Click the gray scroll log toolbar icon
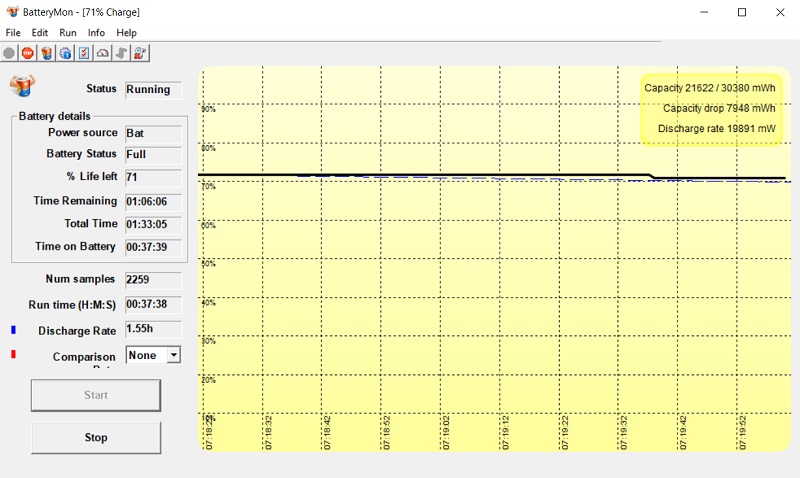 (x=121, y=53)
